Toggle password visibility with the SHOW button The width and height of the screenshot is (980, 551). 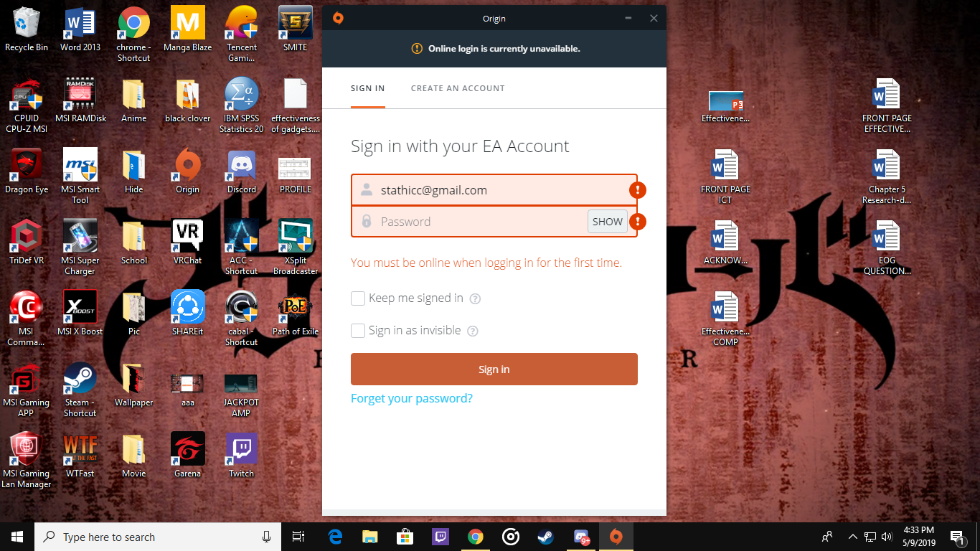(x=607, y=222)
